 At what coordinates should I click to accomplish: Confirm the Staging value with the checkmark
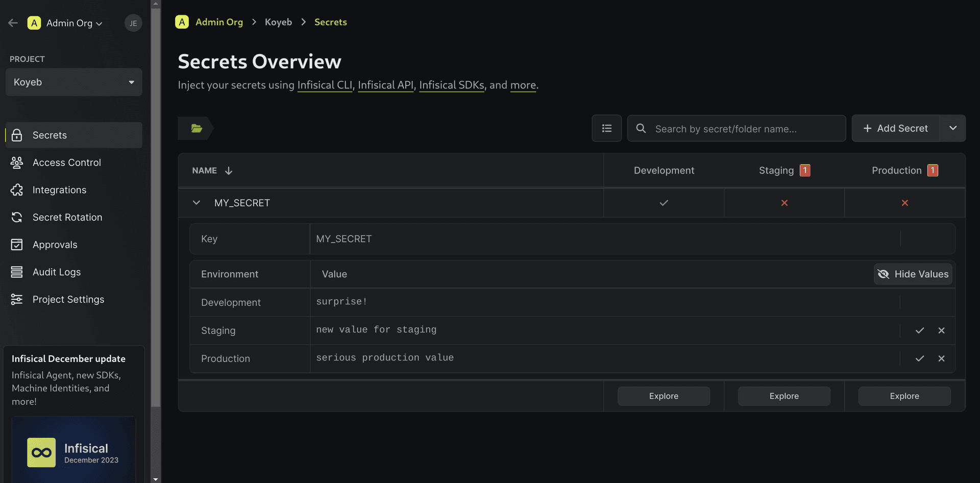[919, 330]
